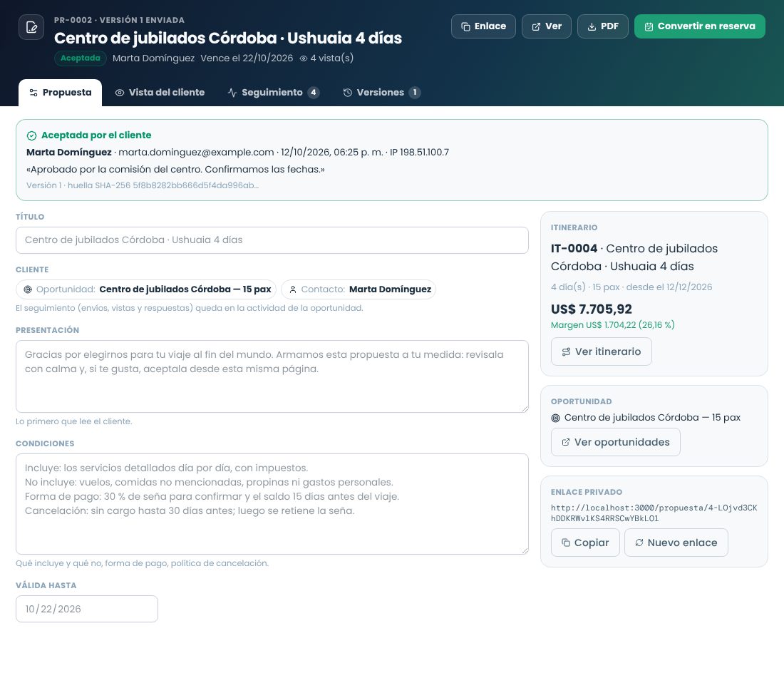Viewport: 784px width, 673px height.
Task: Click the Seguimiento count badge 4
Action: click(314, 93)
